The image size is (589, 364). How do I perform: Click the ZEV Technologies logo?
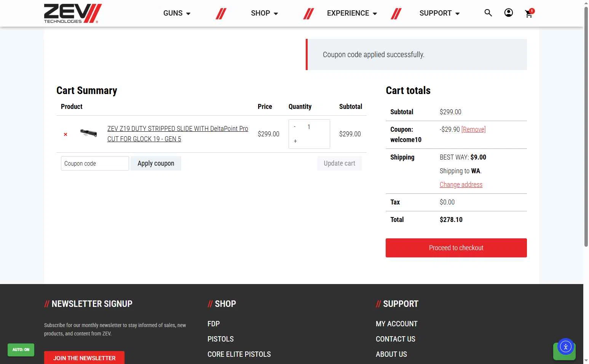pyautogui.click(x=73, y=13)
